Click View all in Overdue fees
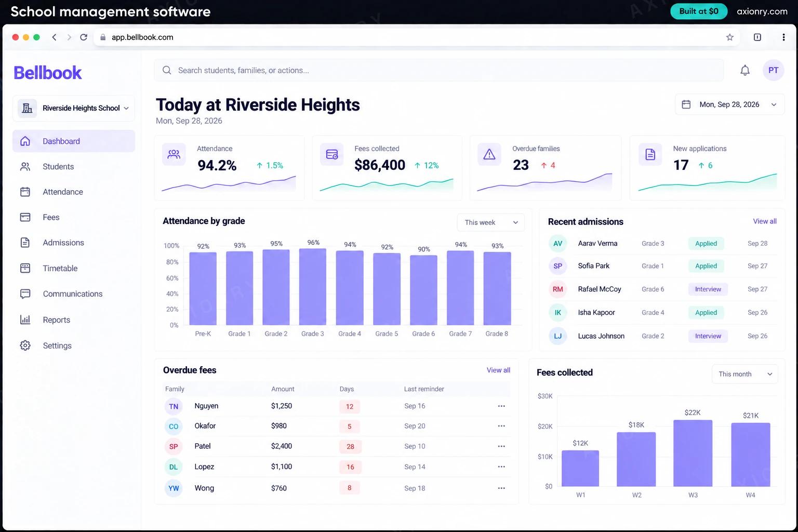The image size is (798, 532). [498, 370]
